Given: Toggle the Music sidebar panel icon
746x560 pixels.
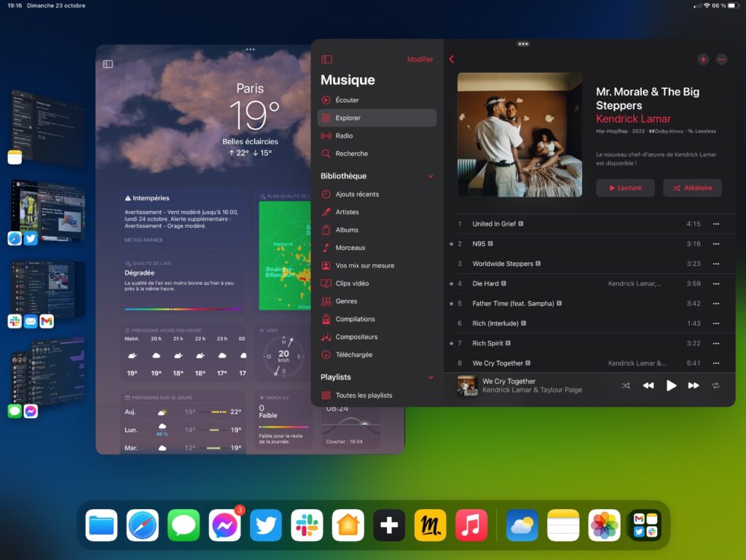Looking at the screenshot, I should (x=326, y=60).
